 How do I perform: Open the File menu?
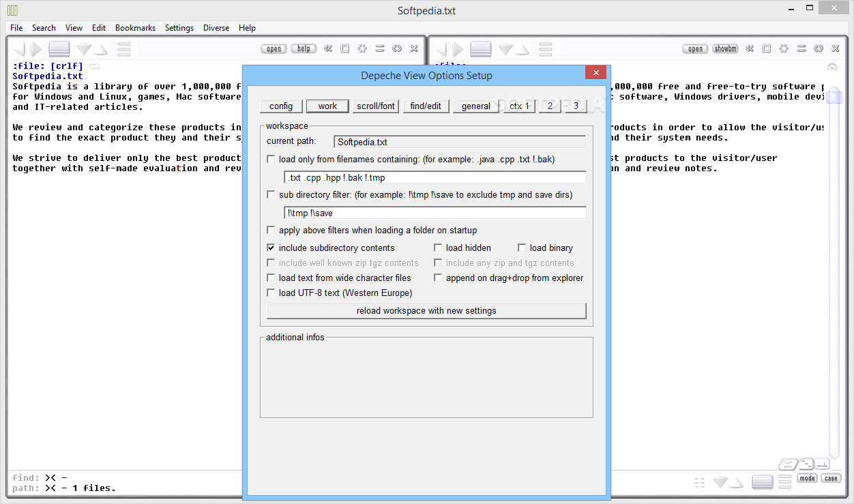tap(16, 28)
